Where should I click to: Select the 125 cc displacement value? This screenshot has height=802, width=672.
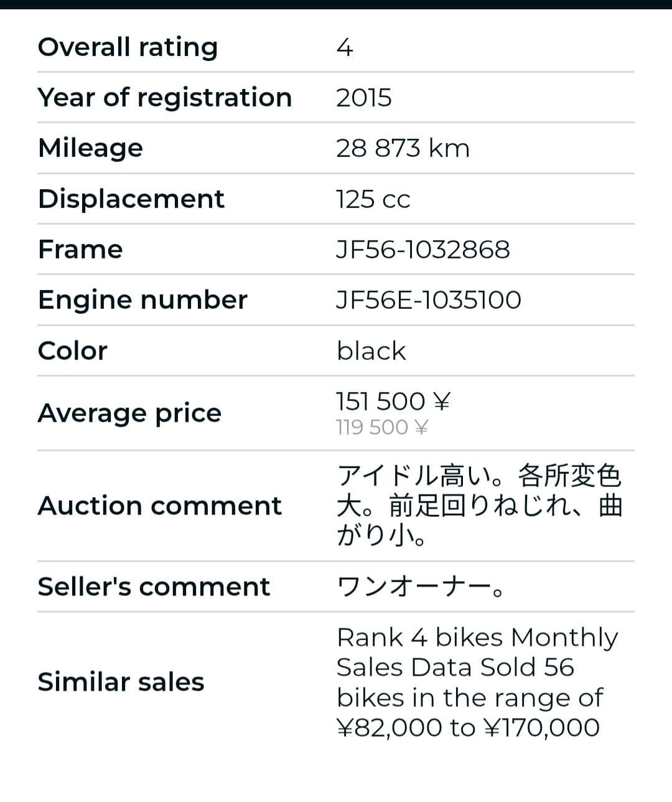373,199
